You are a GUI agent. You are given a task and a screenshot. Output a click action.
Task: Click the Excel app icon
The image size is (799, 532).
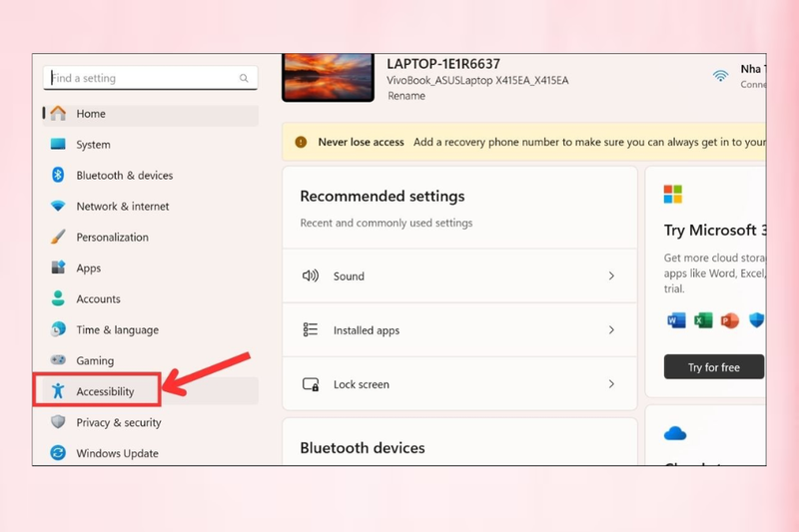(x=703, y=320)
